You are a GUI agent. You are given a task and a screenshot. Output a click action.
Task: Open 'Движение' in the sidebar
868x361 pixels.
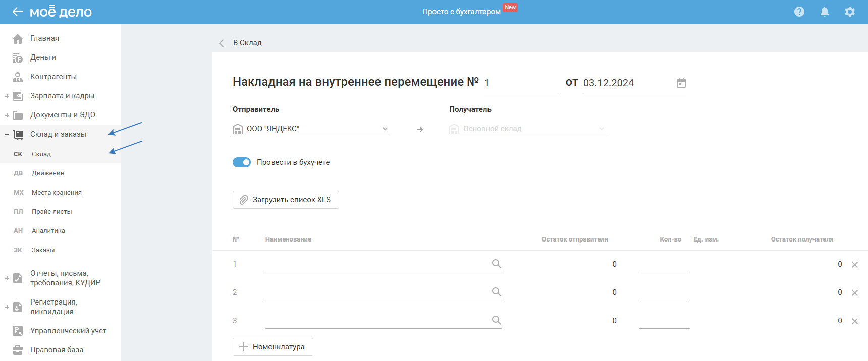coord(47,173)
